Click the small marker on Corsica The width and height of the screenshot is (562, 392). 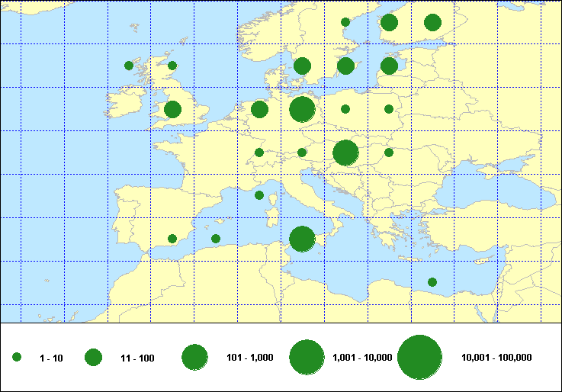click(259, 195)
